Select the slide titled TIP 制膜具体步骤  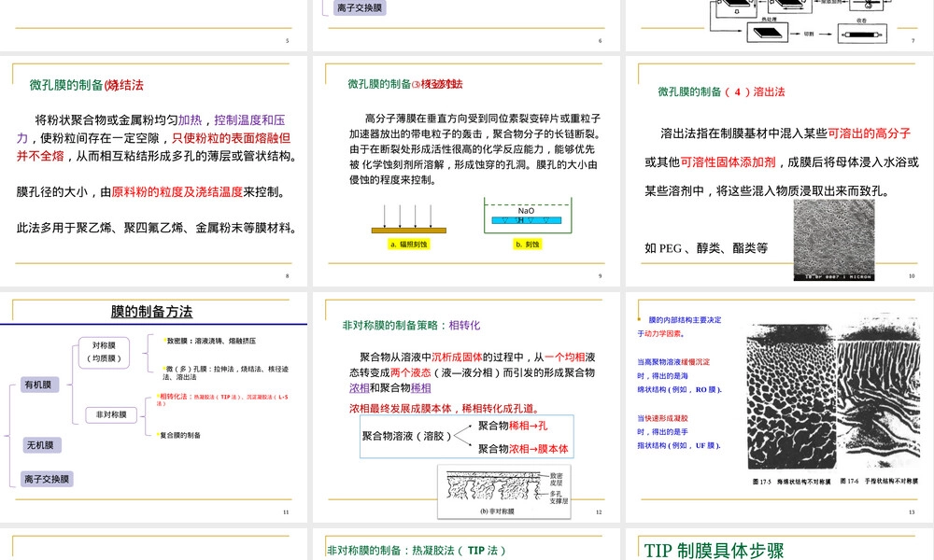click(x=779, y=544)
